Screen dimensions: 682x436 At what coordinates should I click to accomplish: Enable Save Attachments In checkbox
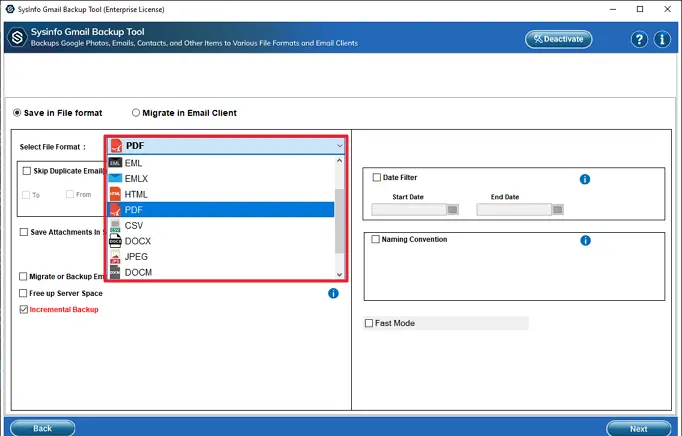click(x=24, y=232)
